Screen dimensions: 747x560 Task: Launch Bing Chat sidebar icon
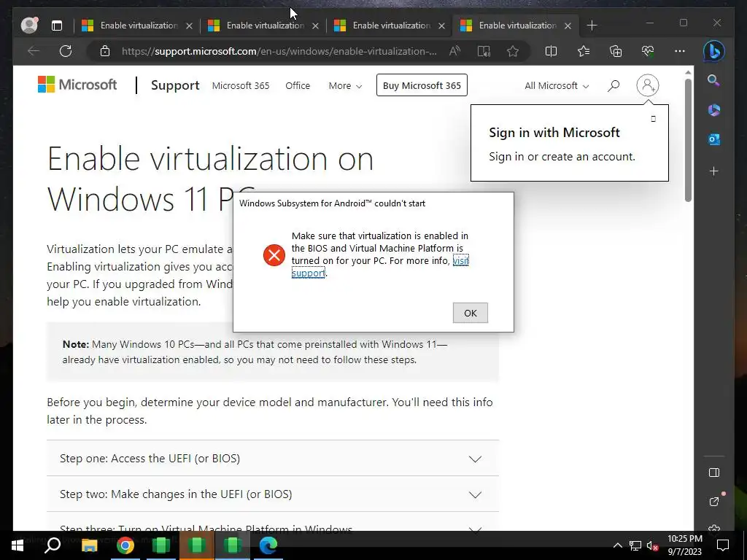713,51
